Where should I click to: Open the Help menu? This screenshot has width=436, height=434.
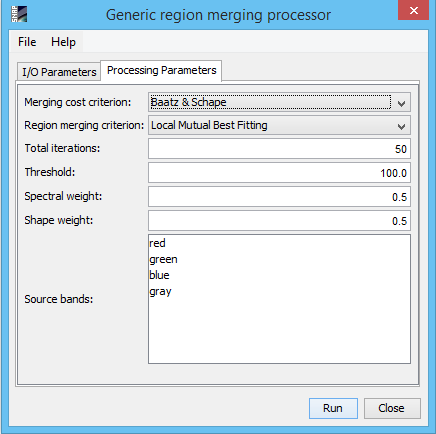pos(63,42)
